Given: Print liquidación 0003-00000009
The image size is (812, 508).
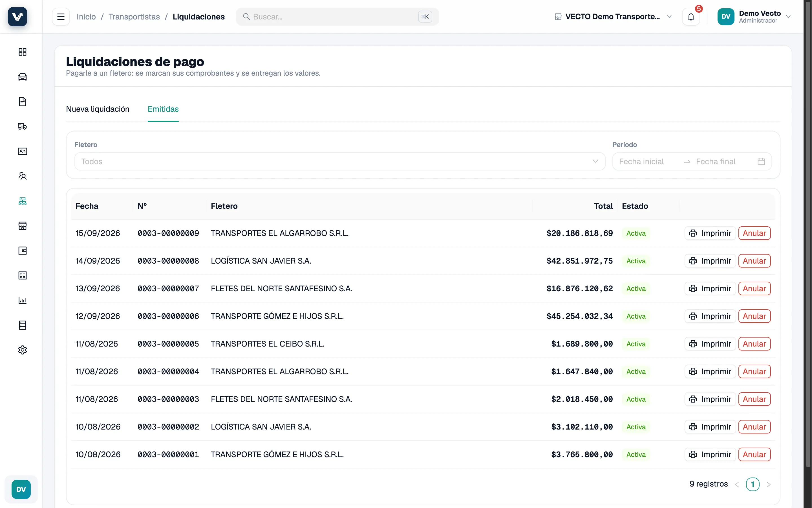Looking at the screenshot, I should (710, 233).
